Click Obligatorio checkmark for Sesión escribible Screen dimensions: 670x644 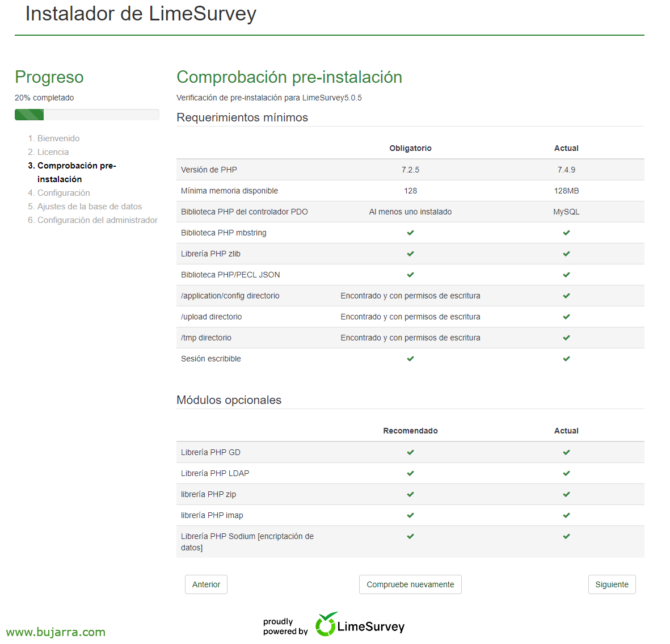click(410, 359)
